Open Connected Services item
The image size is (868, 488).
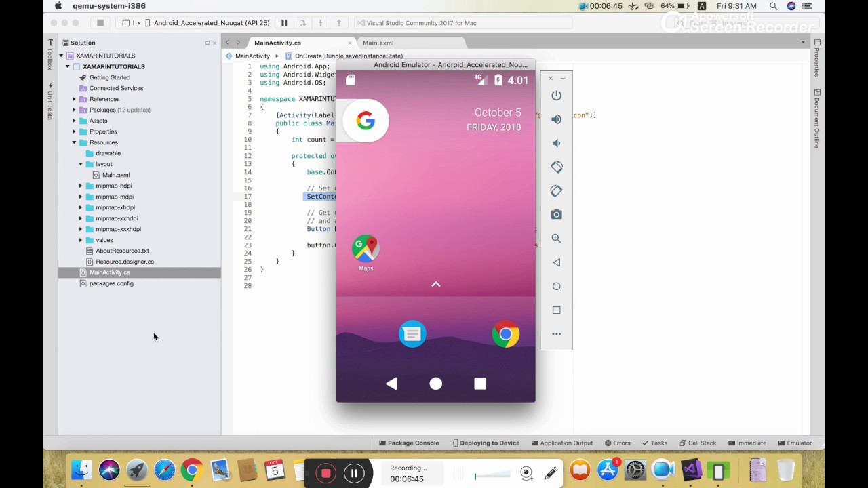coord(116,88)
